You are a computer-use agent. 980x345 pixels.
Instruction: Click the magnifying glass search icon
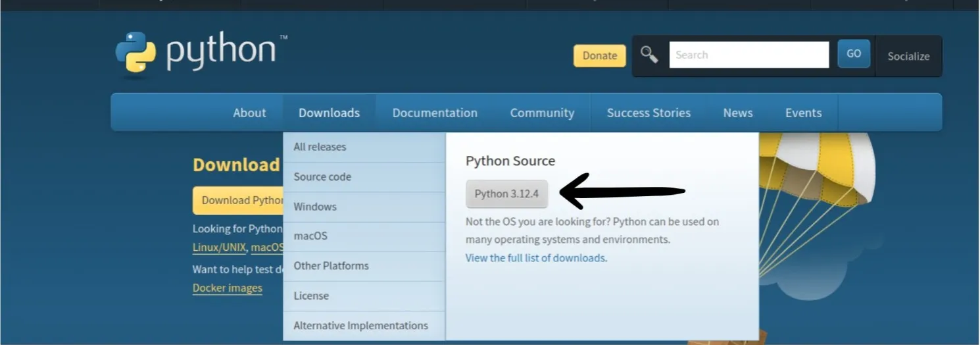click(649, 55)
